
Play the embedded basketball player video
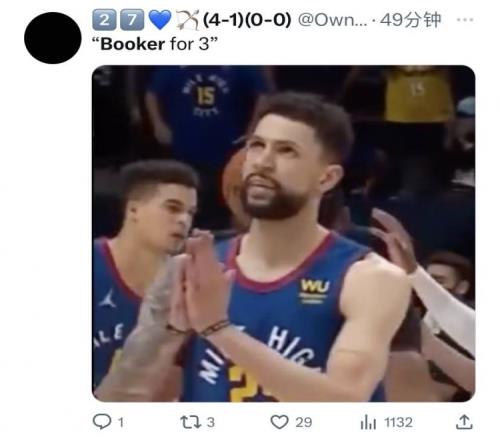pos(284,233)
